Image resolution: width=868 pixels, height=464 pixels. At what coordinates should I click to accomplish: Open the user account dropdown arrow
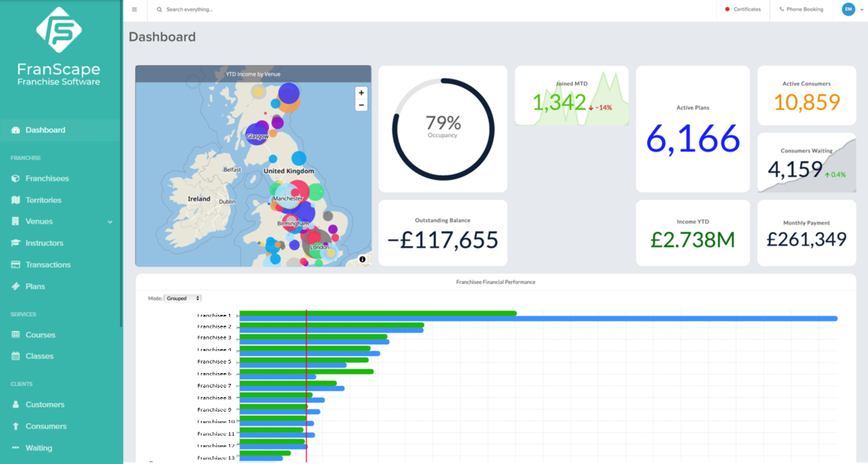(861, 9)
